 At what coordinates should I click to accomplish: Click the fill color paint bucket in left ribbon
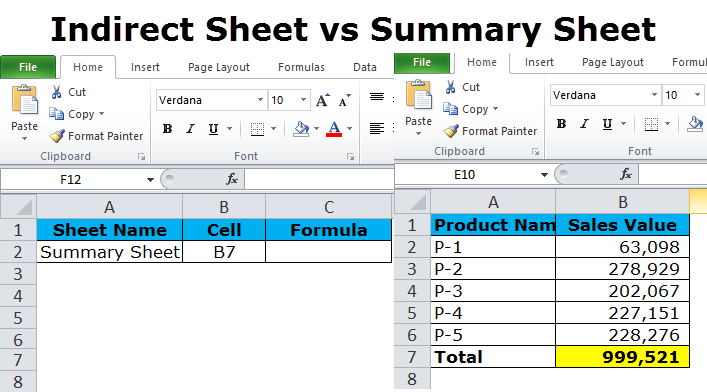pyautogui.click(x=301, y=129)
